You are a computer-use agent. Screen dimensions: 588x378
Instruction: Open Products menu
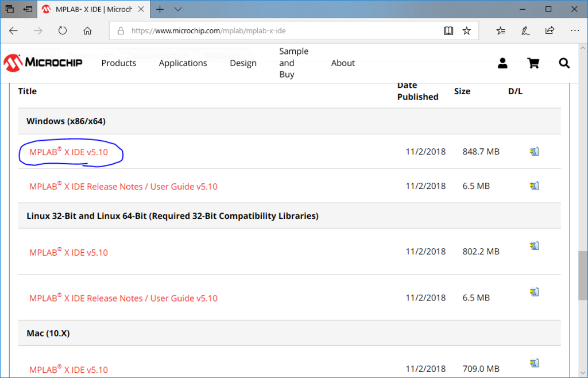point(119,63)
